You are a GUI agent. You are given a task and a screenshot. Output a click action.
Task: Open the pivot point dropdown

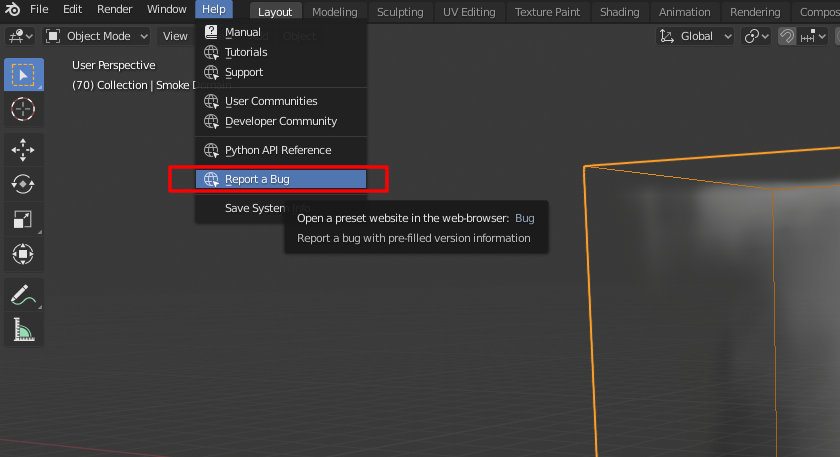[x=756, y=36]
